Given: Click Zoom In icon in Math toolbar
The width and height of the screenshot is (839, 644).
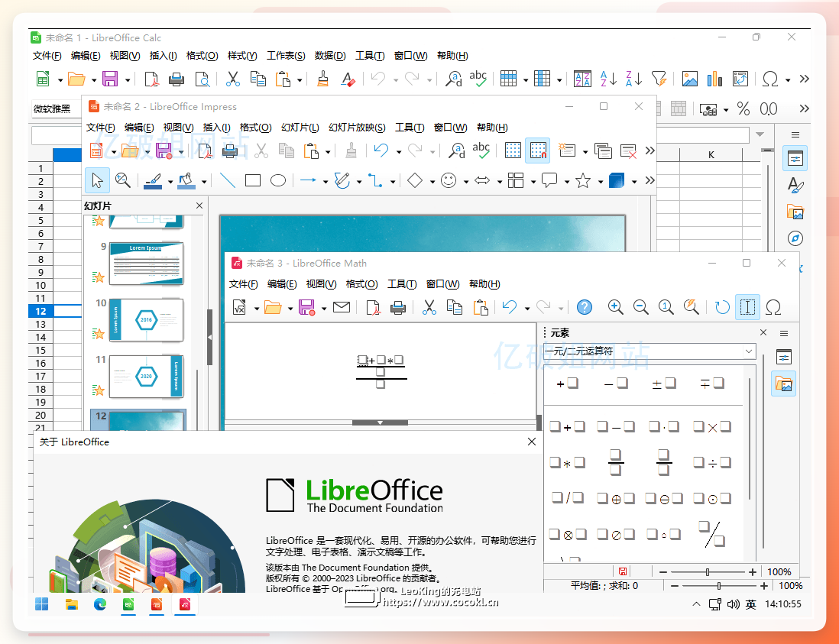Looking at the screenshot, I should pyautogui.click(x=615, y=307).
